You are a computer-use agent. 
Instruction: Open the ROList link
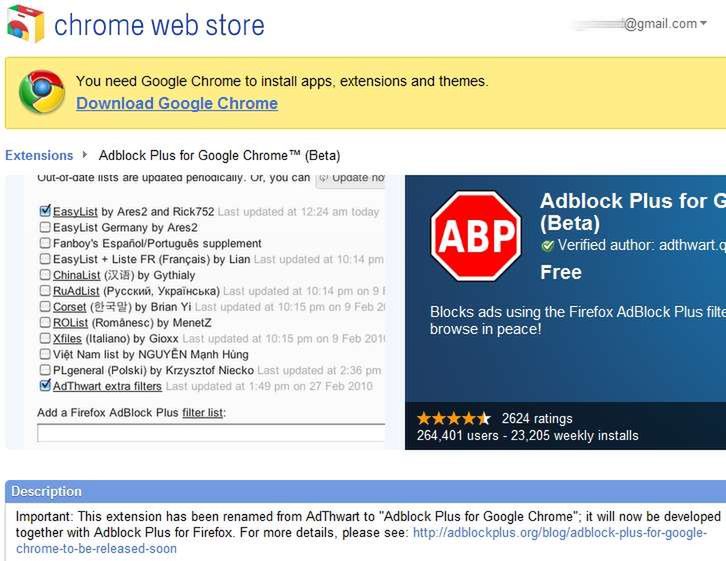(x=70, y=323)
